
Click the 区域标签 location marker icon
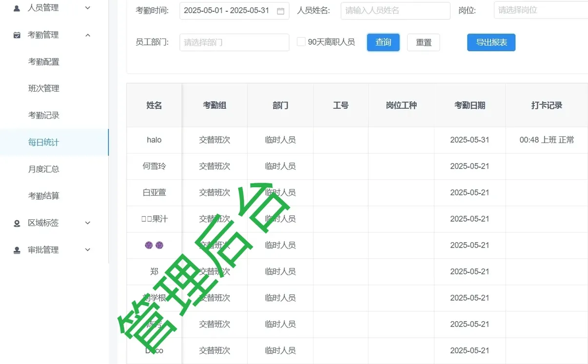[x=18, y=223]
